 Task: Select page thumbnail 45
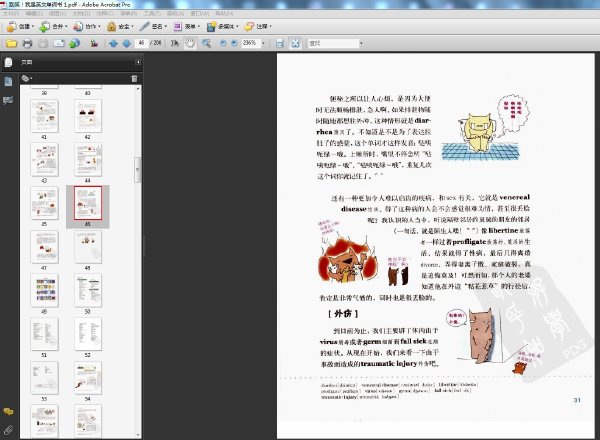point(44,203)
